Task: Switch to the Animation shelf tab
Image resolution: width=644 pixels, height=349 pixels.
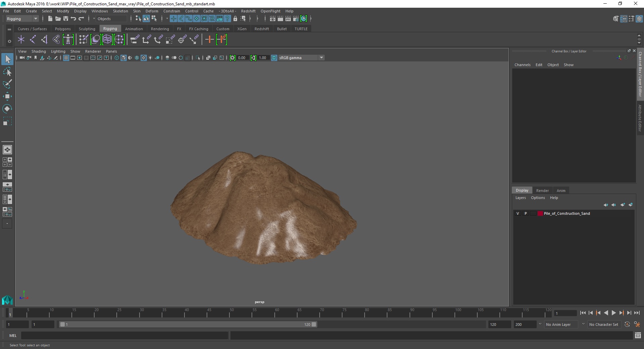Action: click(x=134, y=29)
